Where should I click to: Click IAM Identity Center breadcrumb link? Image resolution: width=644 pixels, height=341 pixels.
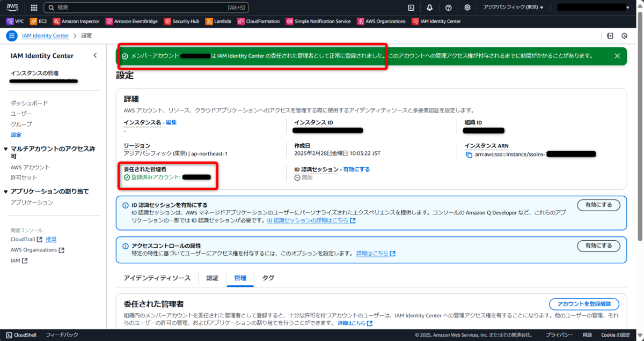[45, 35]
